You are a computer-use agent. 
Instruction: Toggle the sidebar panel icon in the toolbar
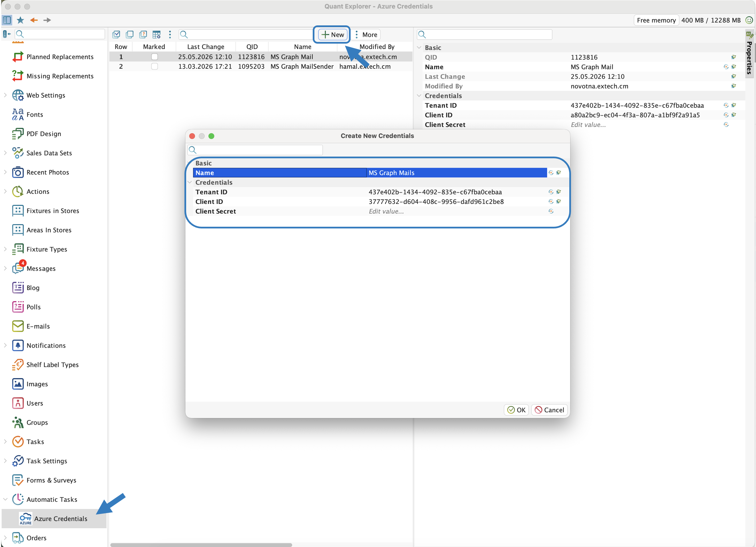tap(7, 20)
